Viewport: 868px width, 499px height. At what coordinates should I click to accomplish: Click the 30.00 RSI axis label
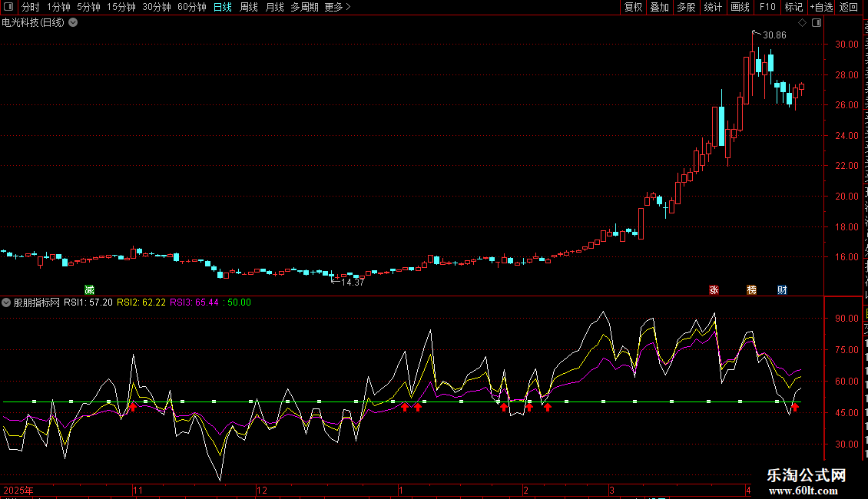pos(847,444)
